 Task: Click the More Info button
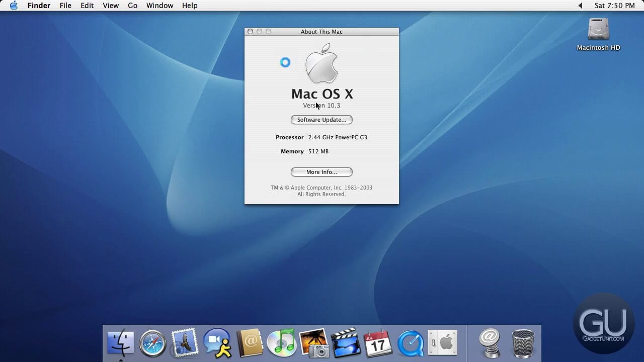321,172
